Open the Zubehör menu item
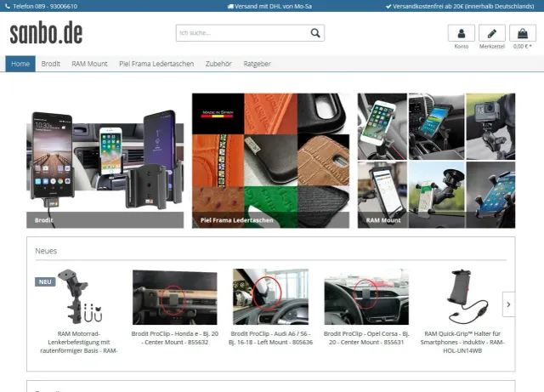Screen dimensions: 544x392 point(218,64)
